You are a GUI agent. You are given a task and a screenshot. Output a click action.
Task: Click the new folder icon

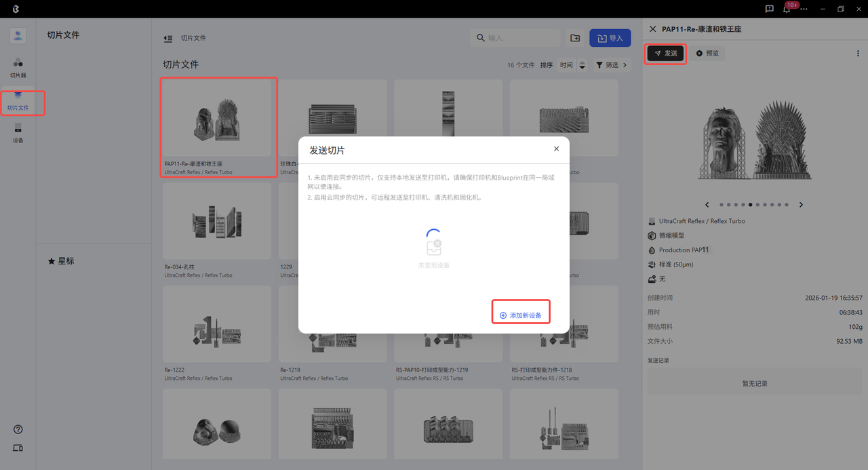coord(575,38)
